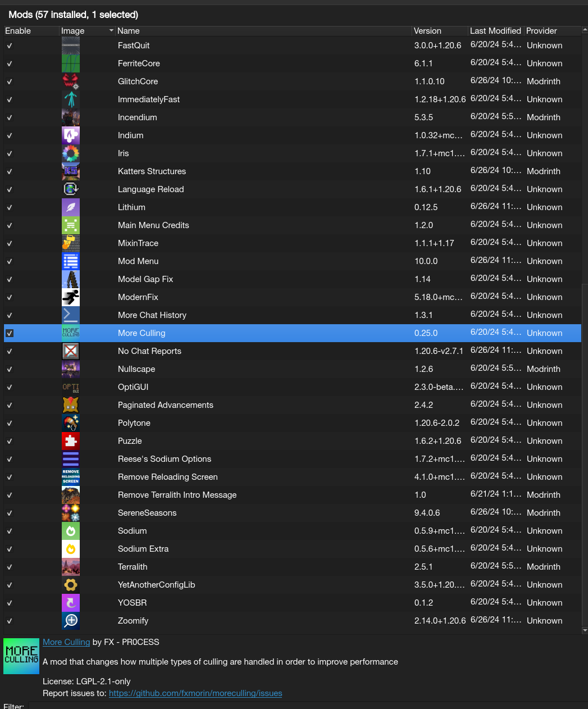Image resolution: width=588 pixels, height=709 pixels.
Task: Disable the Terralith mod checkbox
Action: point(10,567)
